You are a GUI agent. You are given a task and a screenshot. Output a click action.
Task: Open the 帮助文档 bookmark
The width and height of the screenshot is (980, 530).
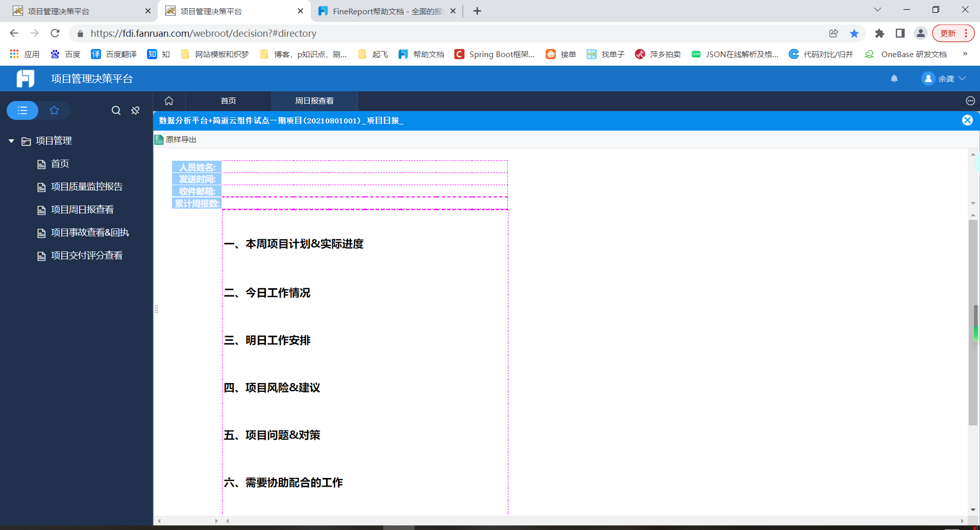422,54
